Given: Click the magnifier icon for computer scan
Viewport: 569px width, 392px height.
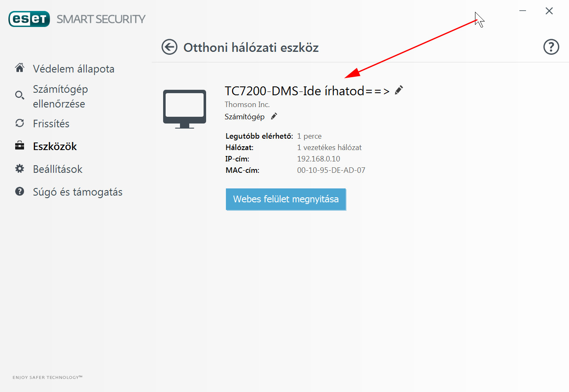Looking at the screenshot, I should [19, 95].
